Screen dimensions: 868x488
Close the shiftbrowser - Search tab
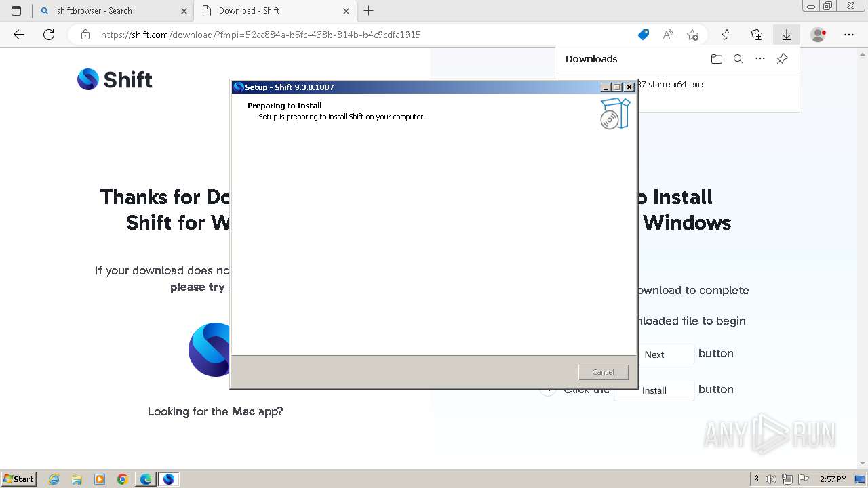pos(184,11)
